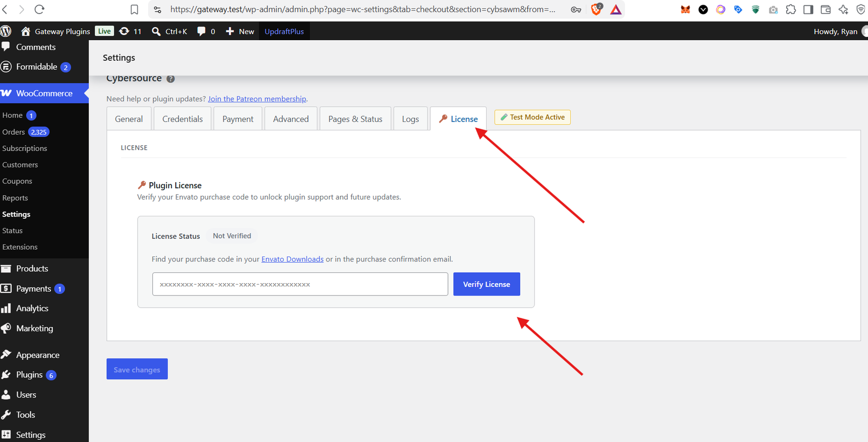Open Ctrl+K command search

[x=169, y=31]
